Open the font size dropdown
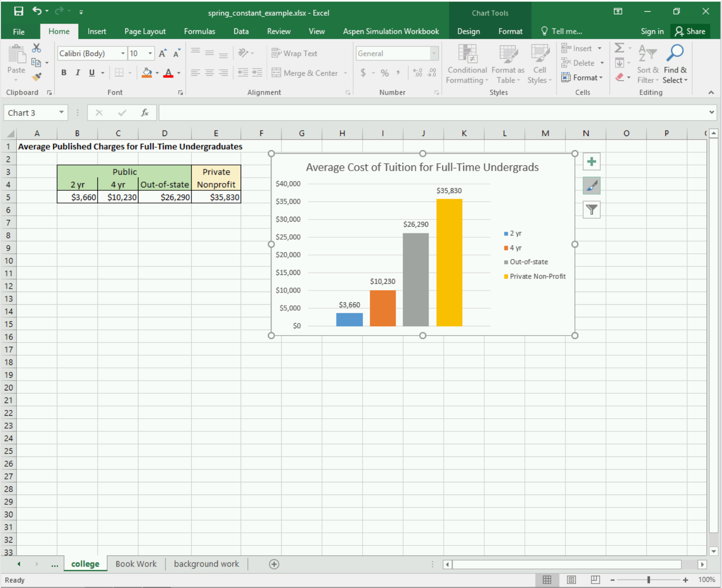The width and height of the screenshot is (722, 588). pyautogui.click(x=150, y=53)
